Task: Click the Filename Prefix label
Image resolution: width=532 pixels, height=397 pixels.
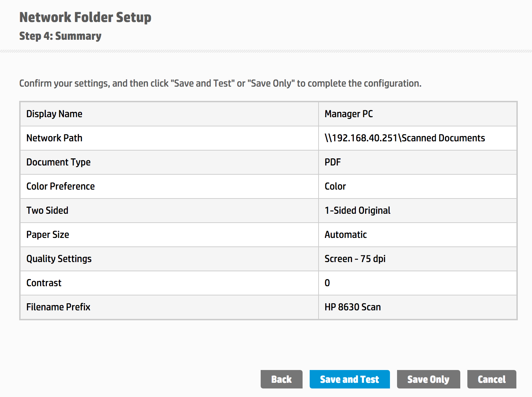Action: [58, 307]
